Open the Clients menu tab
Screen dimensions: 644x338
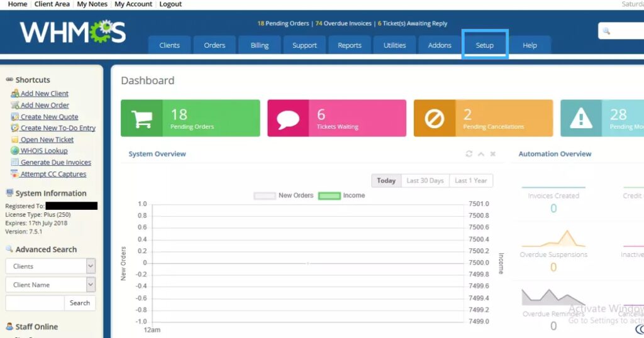tap(170, 45)
